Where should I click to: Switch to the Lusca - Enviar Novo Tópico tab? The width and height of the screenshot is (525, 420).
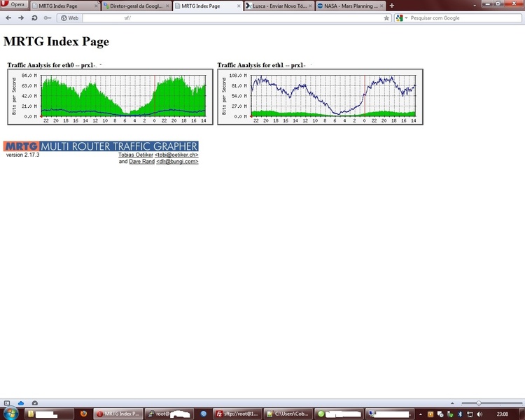(x=279, y=6)
